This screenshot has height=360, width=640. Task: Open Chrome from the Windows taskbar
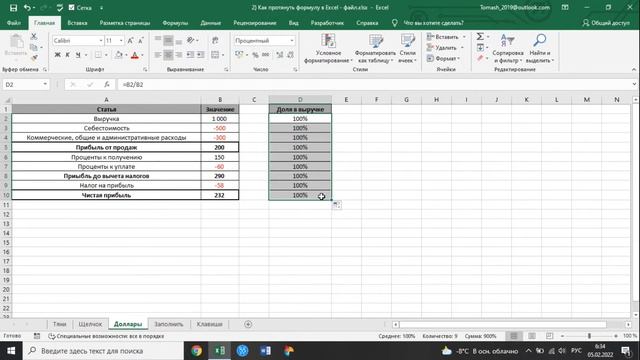(x=196, y=351)
